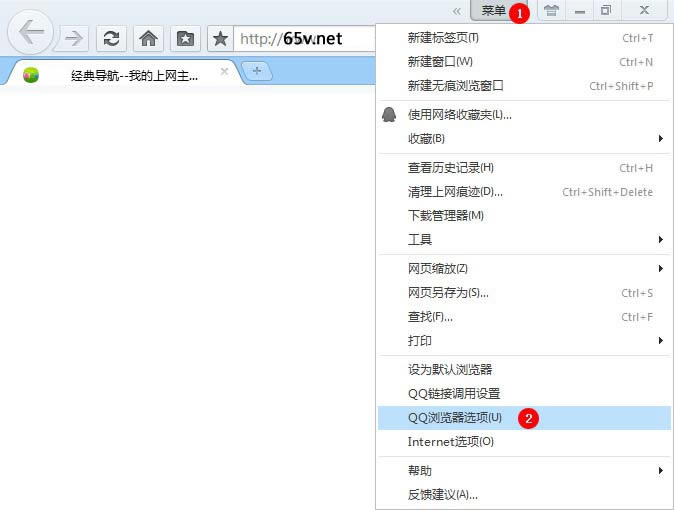Viewport: 674px width, 510px height.
Task: Open the favorites folder icon in toolbar
Action: click(x=185, y=39)
